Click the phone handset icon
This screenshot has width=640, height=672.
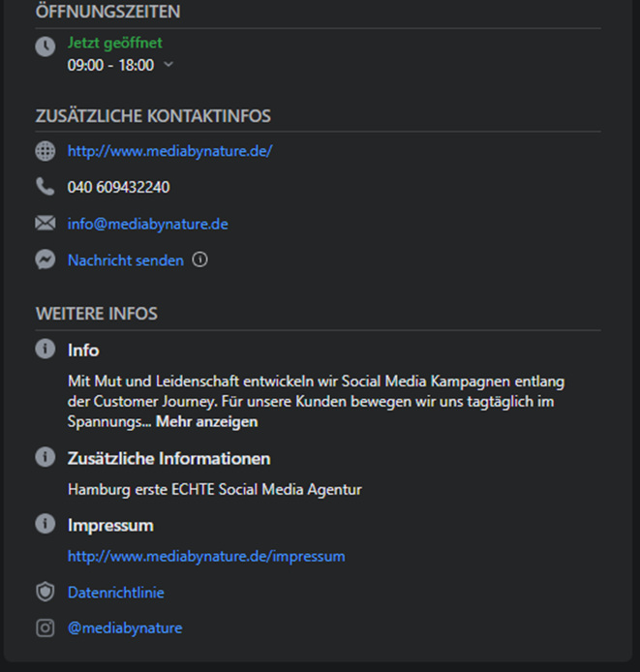[x=45, y=187]
